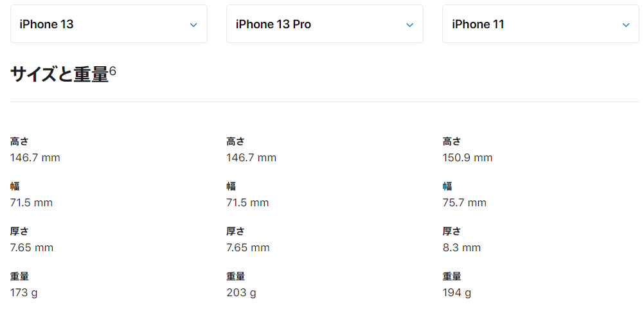Click the 重量 label in iPhone 13 column
The height and width of the screenshot is (311, 644).
click(19, 276)
